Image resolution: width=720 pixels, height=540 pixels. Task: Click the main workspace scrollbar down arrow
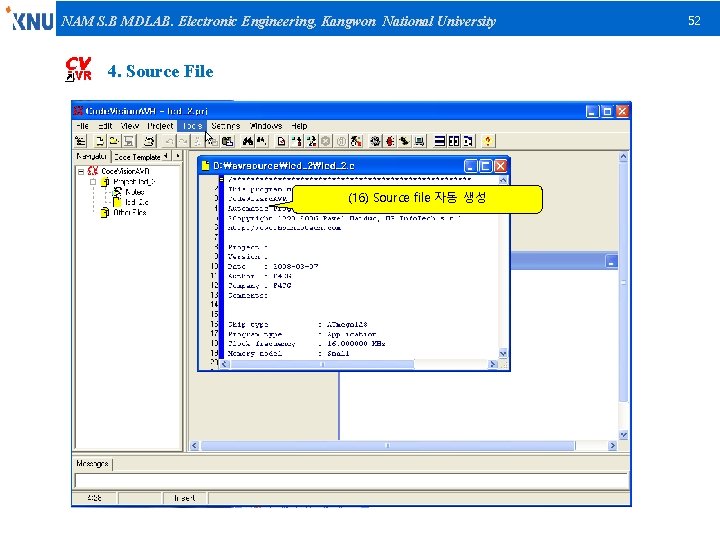click(x=623, y=434)
